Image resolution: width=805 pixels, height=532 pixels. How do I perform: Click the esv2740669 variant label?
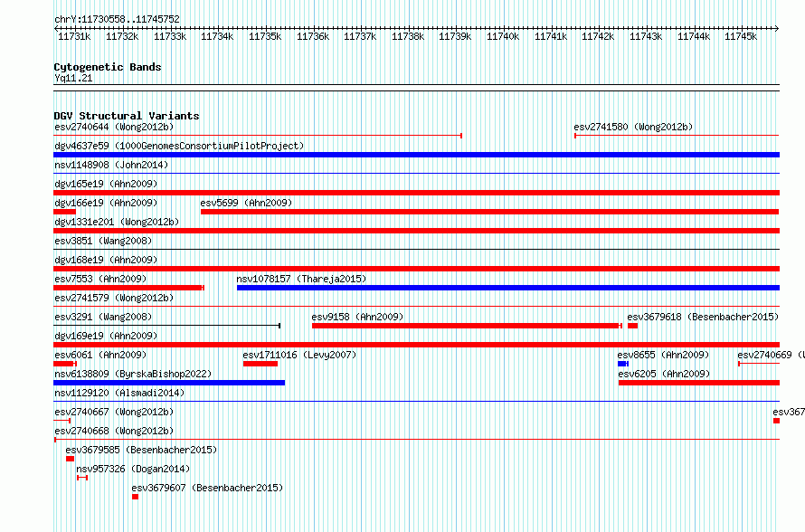pos(771,355)
